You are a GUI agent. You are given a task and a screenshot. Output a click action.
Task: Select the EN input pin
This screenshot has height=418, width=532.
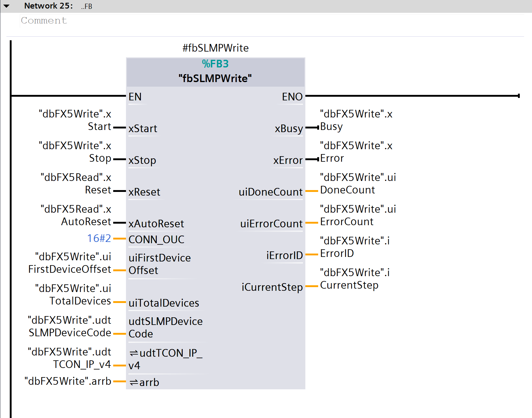coord(135,97)
